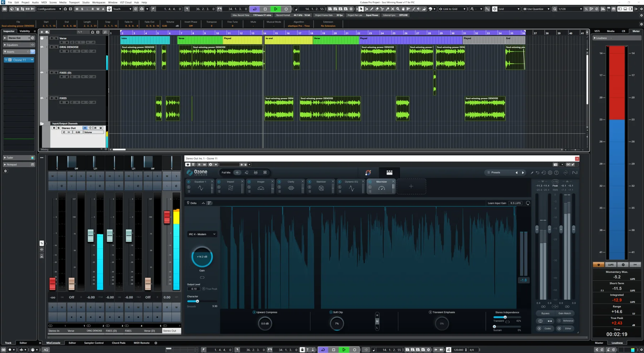Click the Ozone Reference button
This screenshot has width=644, height=353.
pyautogui.click(x=566, y=321)
